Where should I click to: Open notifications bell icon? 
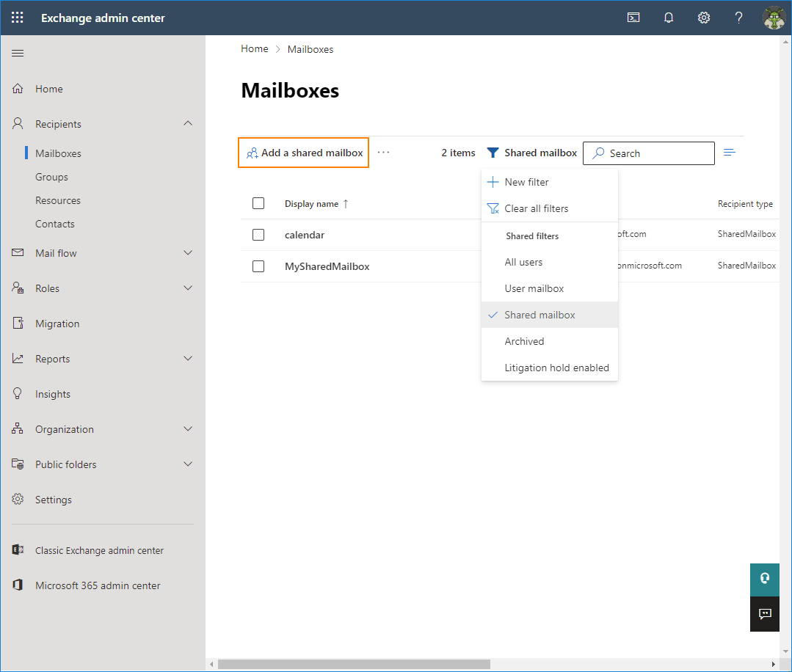pyautogui.click(x=669, y=18)
